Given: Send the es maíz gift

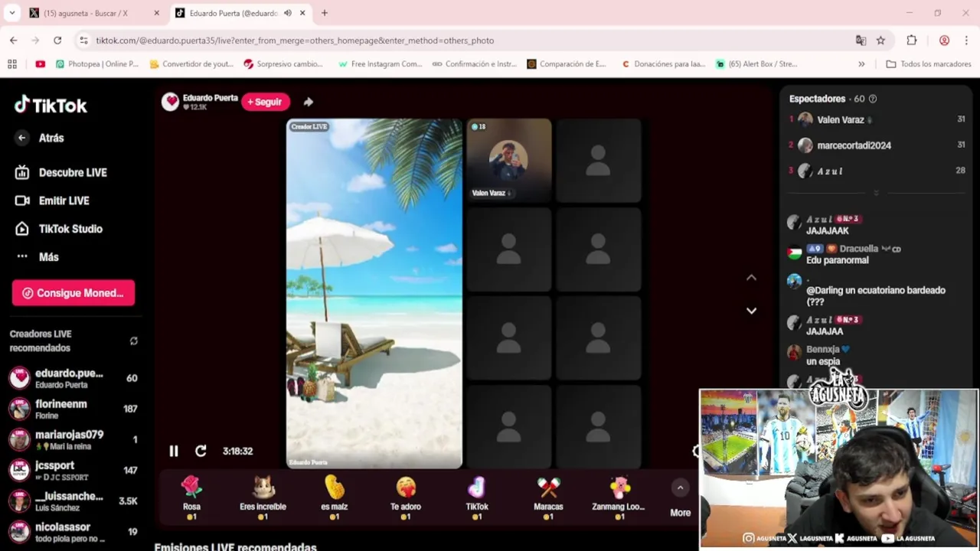Looking at the screenshot, I should tap(335, 497).
